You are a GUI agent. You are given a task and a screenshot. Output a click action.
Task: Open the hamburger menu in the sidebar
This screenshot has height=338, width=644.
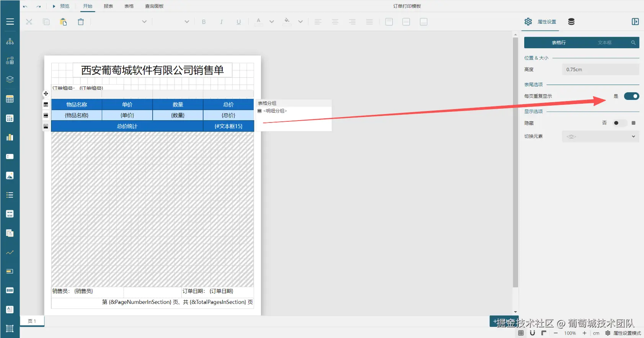10,22
